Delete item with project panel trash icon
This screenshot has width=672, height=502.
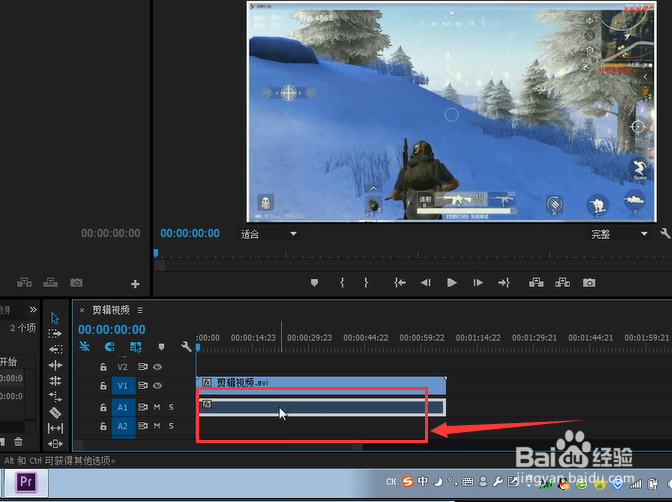pyautogui.click(x=18, y=441)
